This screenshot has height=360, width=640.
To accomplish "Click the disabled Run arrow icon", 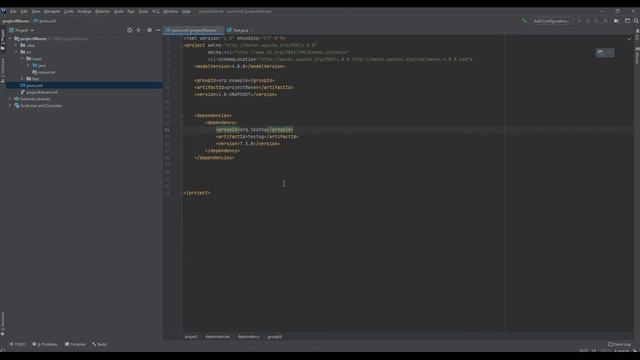I will pos(579,21).
